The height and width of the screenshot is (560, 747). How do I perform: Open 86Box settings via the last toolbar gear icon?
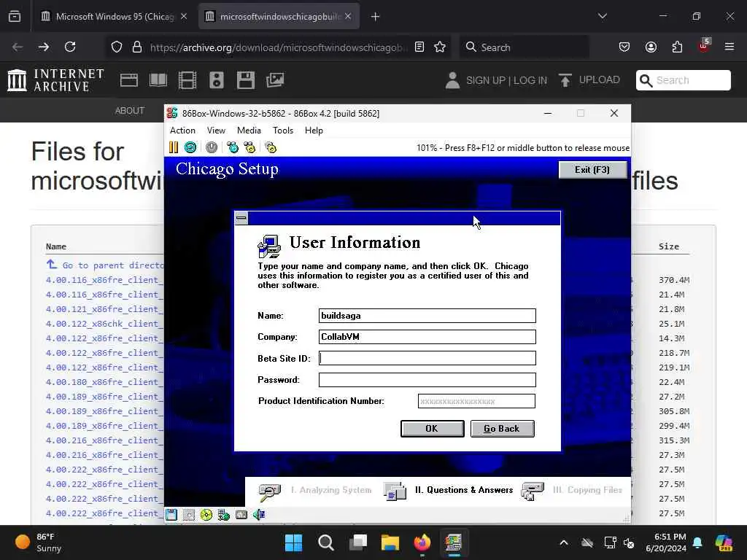271,147
